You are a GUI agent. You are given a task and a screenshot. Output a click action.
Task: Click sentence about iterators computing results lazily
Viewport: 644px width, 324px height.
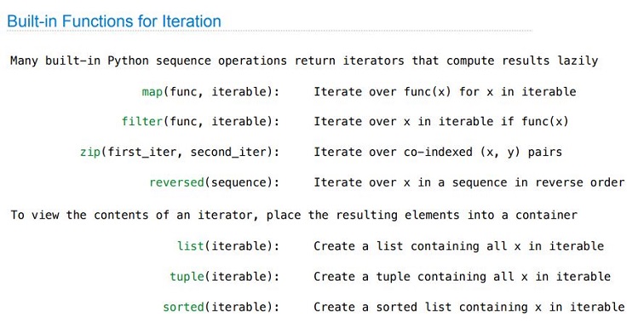304,61
